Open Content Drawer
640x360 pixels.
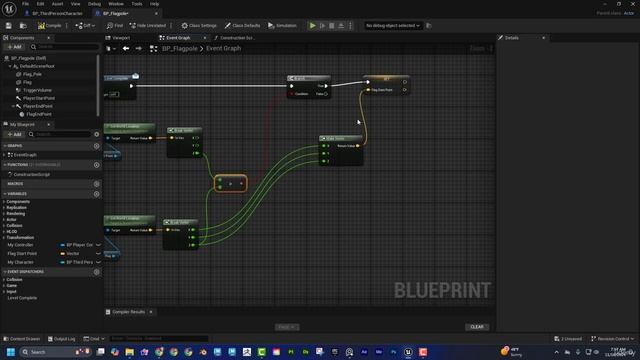22,339
